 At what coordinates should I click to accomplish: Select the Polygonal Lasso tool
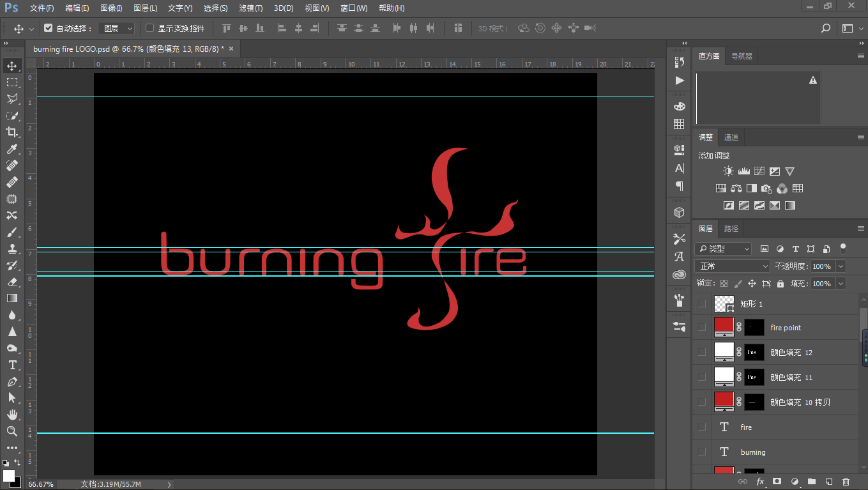(x=11, y=99)
